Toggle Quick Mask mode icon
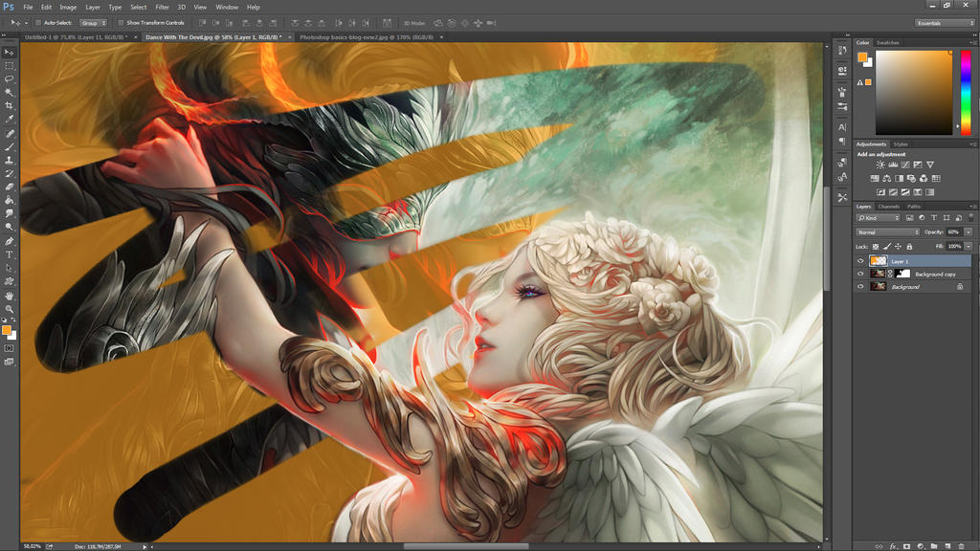This screenshot has height=551, width=980. [x=9, y=348]
